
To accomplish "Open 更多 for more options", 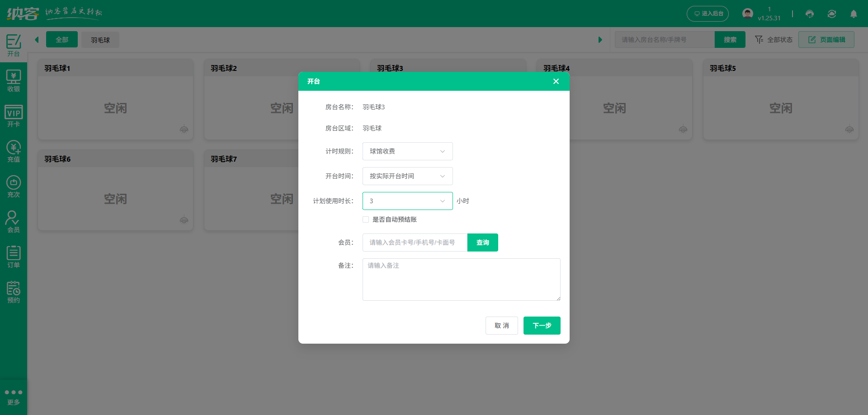I will coord(14,396).
